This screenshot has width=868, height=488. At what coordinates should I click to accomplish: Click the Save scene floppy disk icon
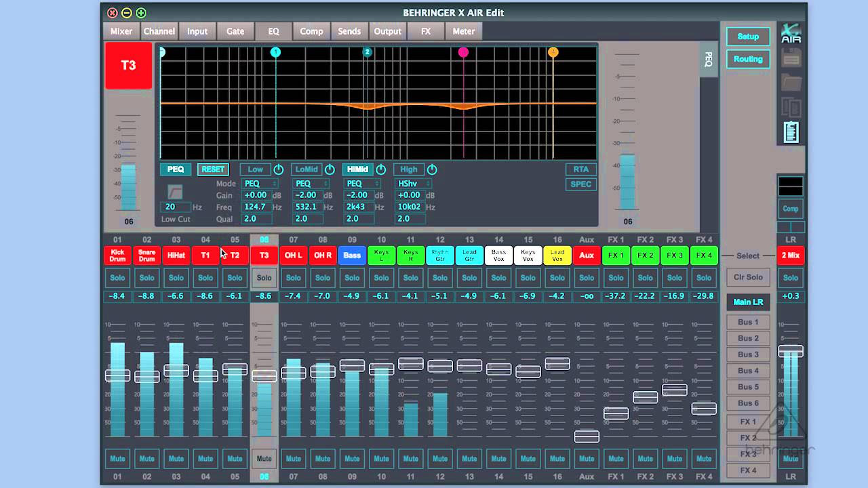790,57
